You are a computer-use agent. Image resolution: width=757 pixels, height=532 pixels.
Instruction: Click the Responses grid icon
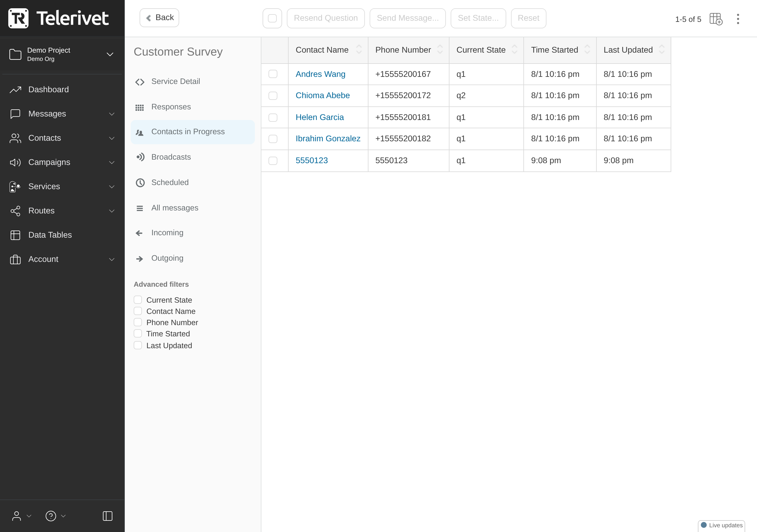140,108
